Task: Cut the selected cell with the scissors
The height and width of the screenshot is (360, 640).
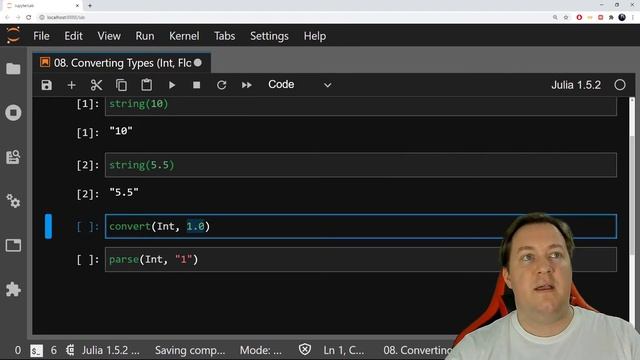Action: point(96,85)
